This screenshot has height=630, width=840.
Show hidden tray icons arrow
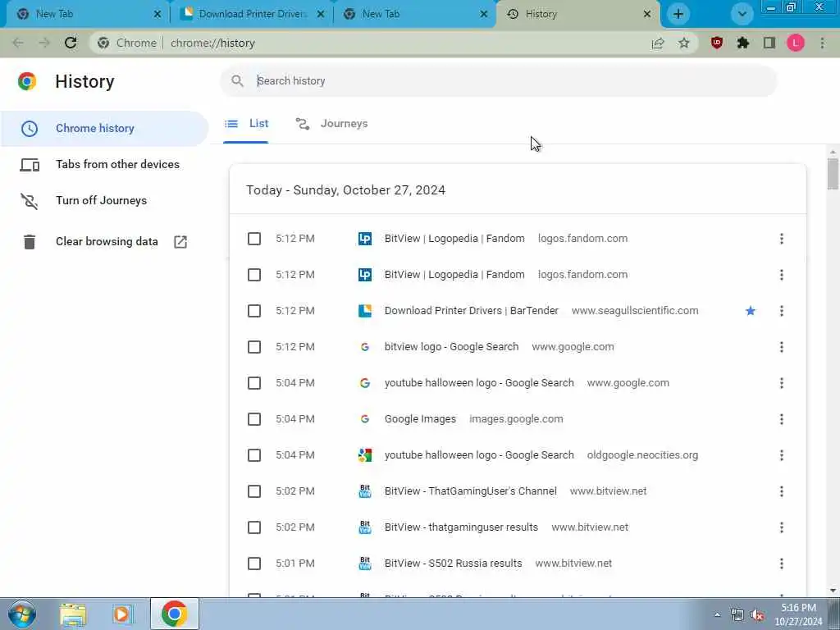pos(717,615)
